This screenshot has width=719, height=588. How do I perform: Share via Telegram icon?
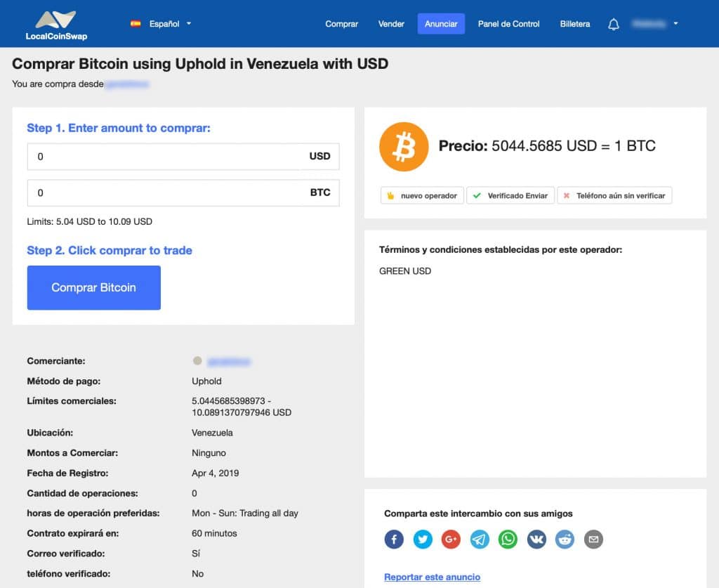coord(480,540)
